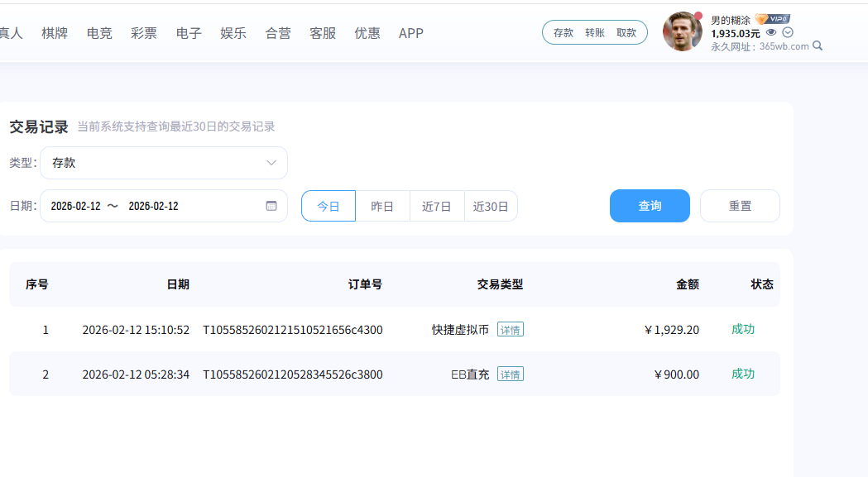Open 详情 for the EB直充 transaction
The width and height of the screenshot is (868, 477).
(x=511, y=374)
